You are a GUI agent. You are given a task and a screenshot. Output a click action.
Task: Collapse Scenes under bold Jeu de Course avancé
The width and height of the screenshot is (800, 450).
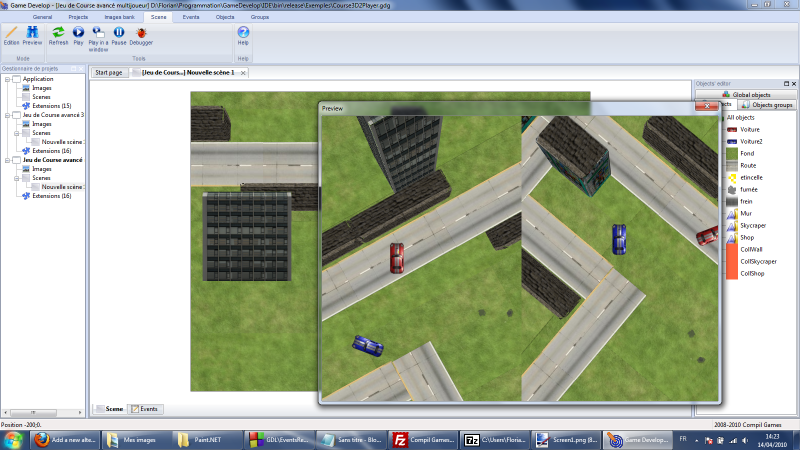pos(17,178)
